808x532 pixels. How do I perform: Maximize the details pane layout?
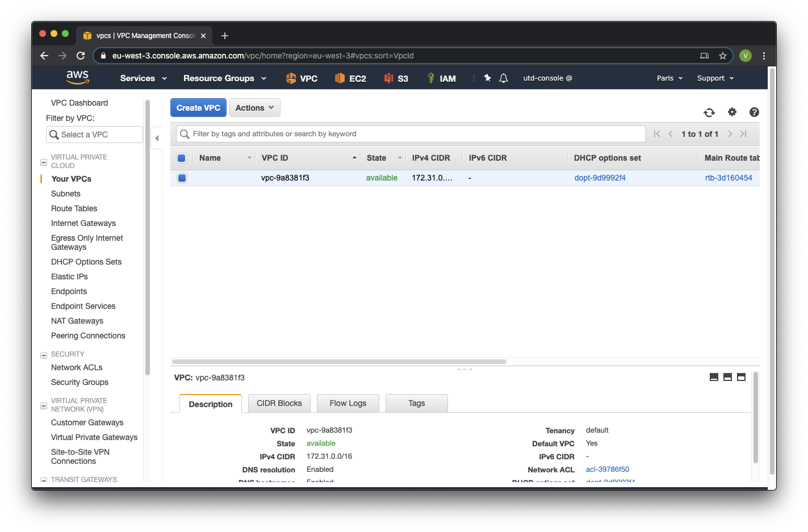point(741,377)
